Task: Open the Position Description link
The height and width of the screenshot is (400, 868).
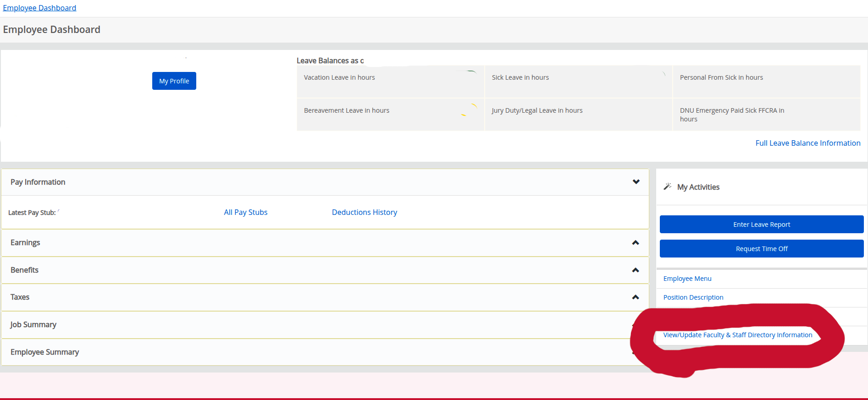Action: 693,297
